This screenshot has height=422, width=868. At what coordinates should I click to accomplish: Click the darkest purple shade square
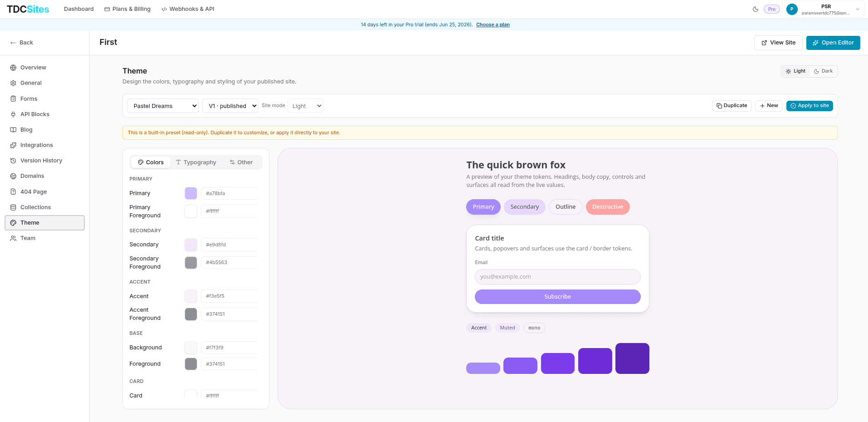(632, 358)
